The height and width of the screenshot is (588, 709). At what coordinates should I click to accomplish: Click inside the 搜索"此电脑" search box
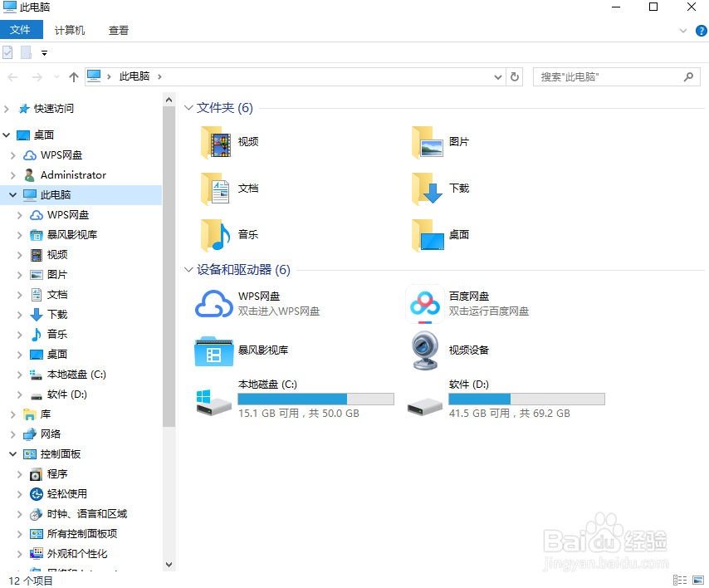(614, 76)
